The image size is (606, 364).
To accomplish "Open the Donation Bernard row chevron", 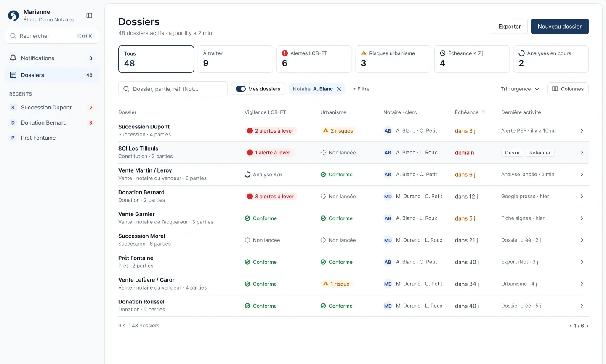I will coord(582,197).
